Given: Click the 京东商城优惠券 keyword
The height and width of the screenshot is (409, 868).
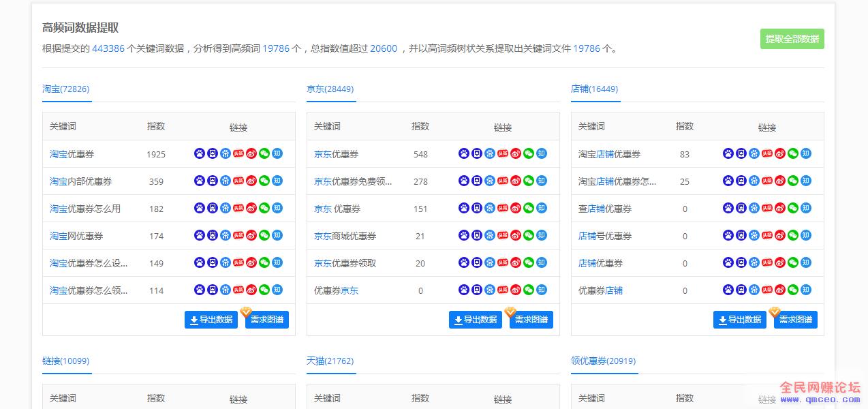Looking at the screenshot, I should [345, 237].
